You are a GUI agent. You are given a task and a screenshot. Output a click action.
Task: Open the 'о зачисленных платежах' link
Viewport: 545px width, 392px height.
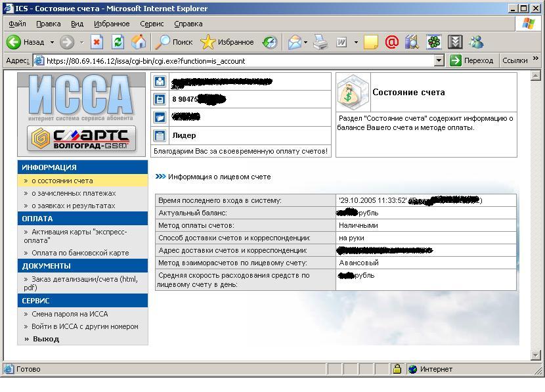pos(73,193)
